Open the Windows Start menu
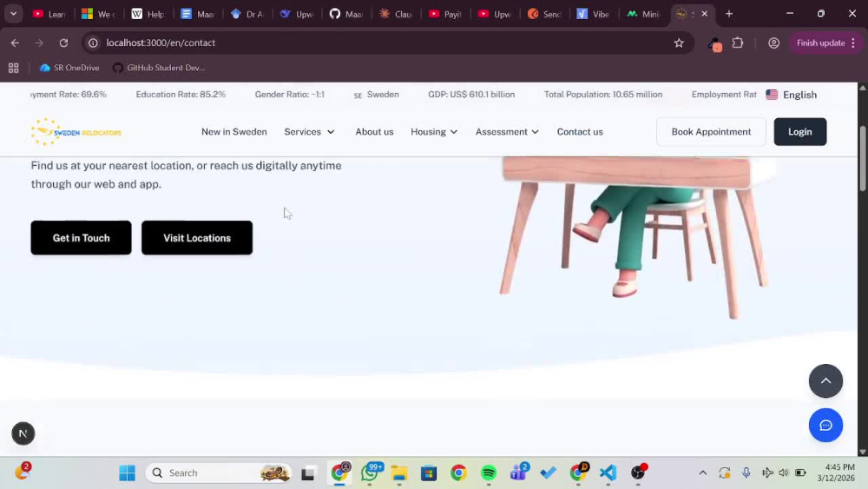The height and width of the screenshot is (489, 868). coord(128,473)
